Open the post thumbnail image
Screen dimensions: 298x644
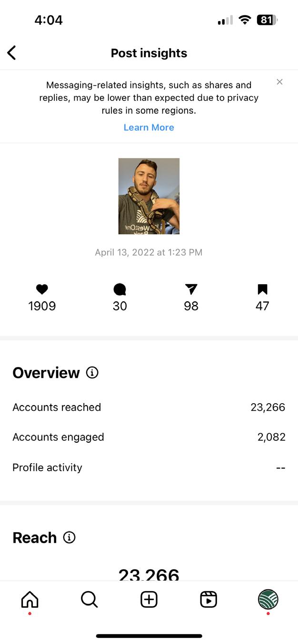pos(149,196)
